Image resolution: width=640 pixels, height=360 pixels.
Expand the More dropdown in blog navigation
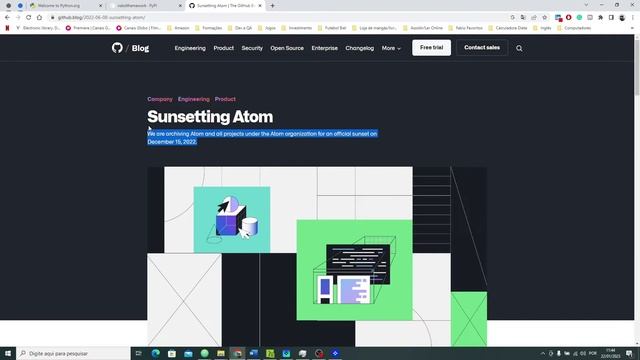[x=391, y=48]
